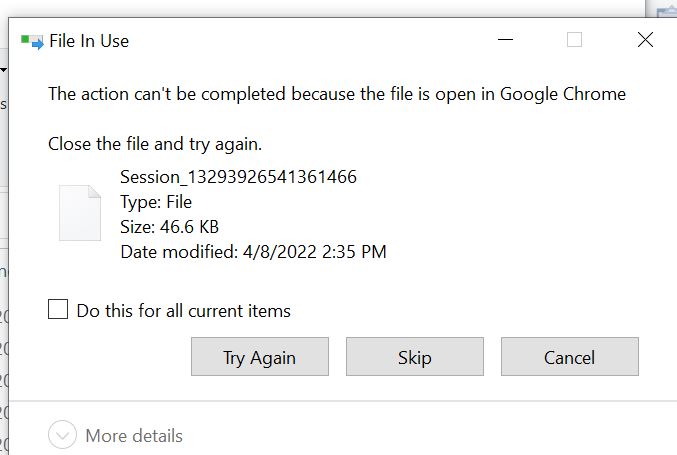This screenshot has height=455, width=677.
Task: Minimize the File In Use dialog
Action: click(505, 40)
